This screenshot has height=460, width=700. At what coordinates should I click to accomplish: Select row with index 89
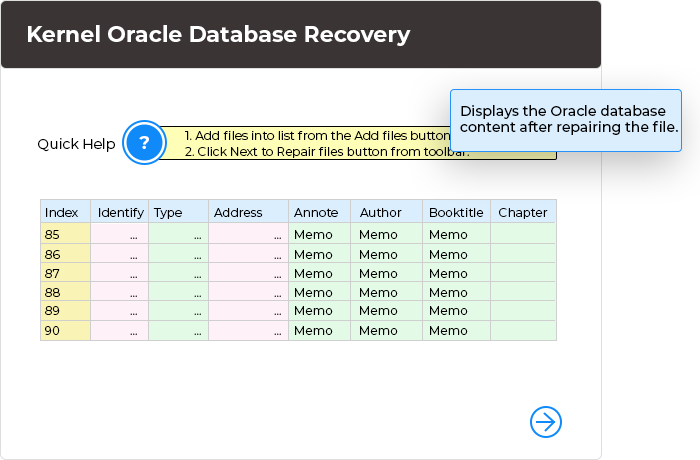[x=65, y=311]
